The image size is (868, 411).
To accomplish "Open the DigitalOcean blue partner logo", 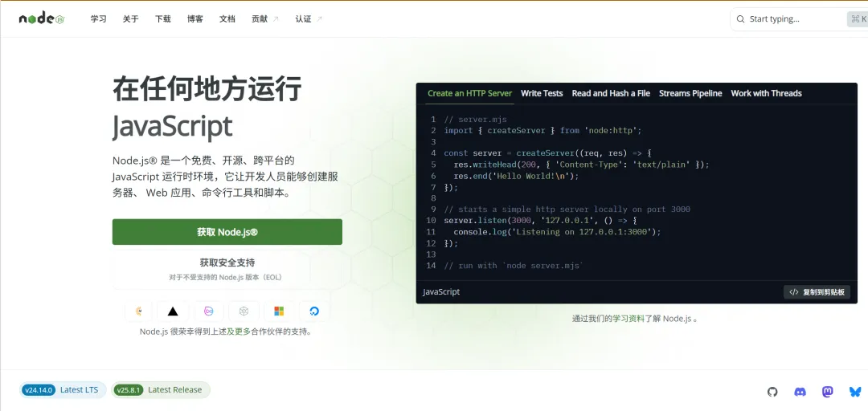I will coord(314,311).
